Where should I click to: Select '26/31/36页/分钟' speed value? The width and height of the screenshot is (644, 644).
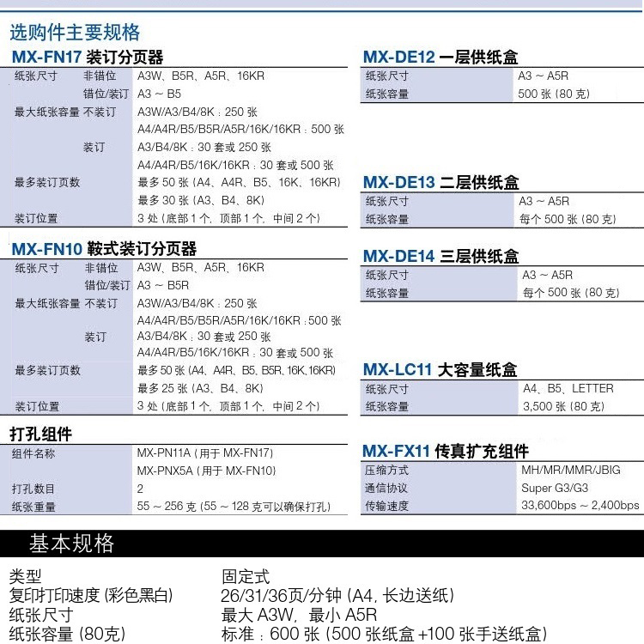coord(281,595)
